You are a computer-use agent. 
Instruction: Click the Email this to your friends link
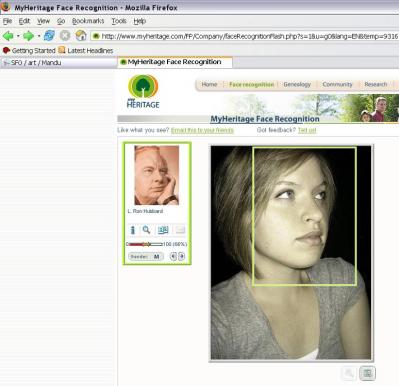[202, 130]
